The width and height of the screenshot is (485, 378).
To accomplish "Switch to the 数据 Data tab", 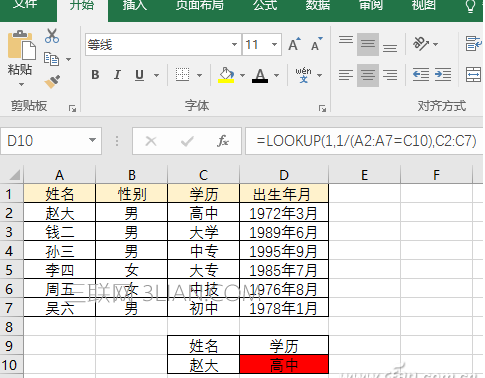I will pyautogui.click(x=318, y=5).
